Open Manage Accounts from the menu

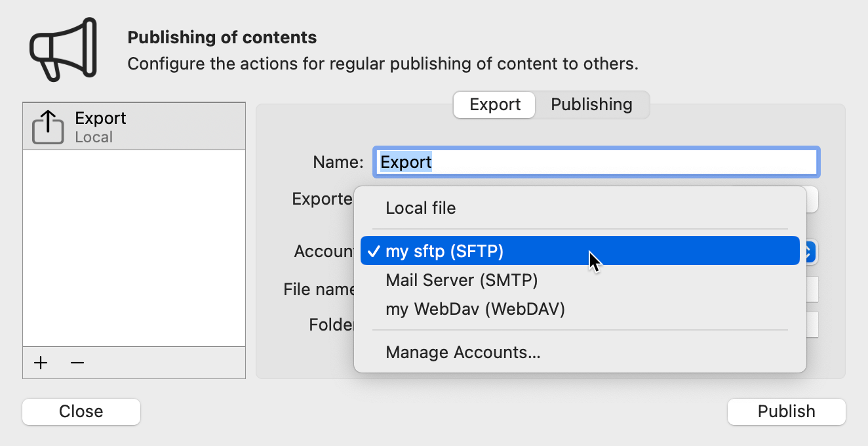(x=462, y=352)
